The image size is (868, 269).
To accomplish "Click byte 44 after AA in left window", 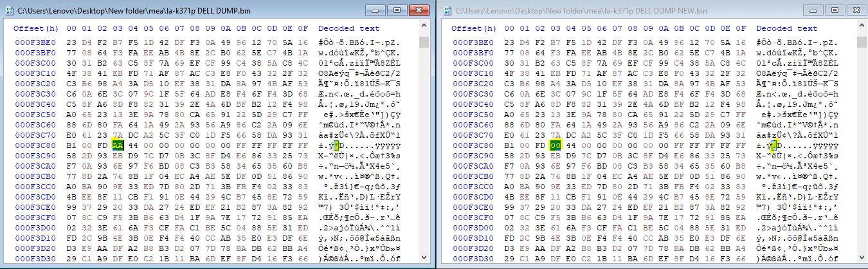I will 134,145.
